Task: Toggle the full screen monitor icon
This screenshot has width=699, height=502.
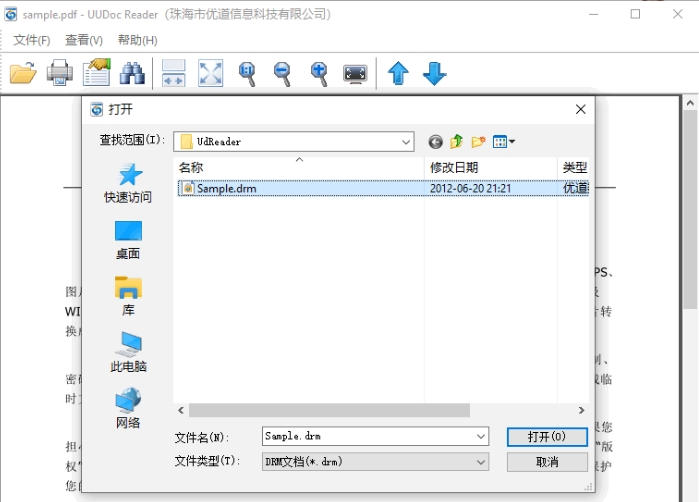Action: point(355,74)
